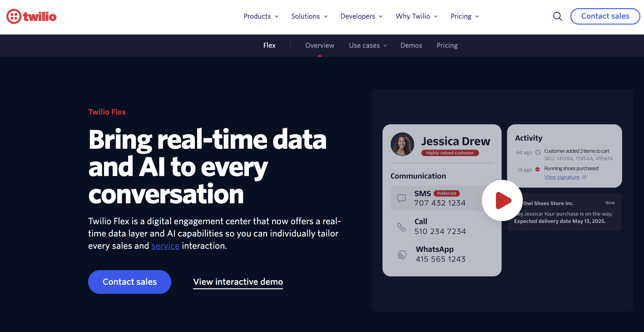Expand the Use cases submenu
This screenshot has height=332, width=644.
[368, 45]
